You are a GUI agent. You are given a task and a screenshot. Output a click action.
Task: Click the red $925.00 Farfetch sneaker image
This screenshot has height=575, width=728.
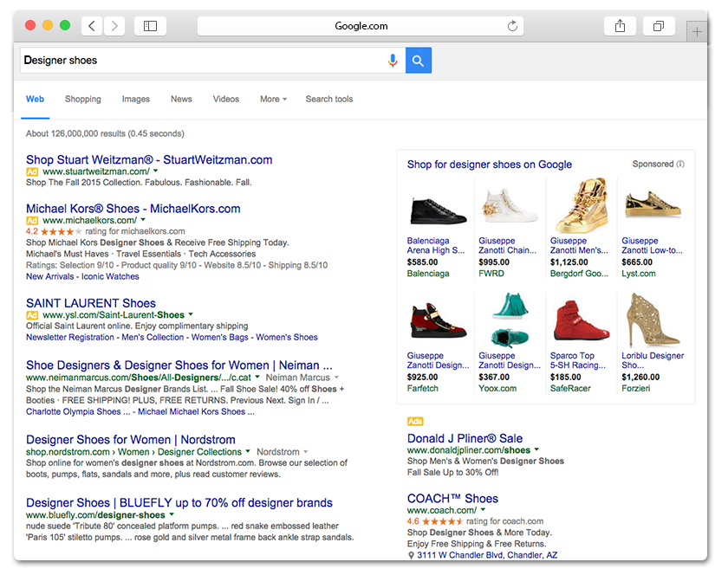[x=438, y=320]
